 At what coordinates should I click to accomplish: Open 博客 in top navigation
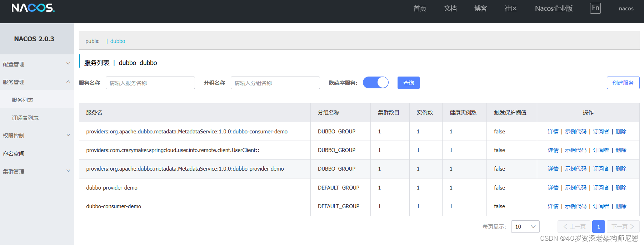[480, 8]
